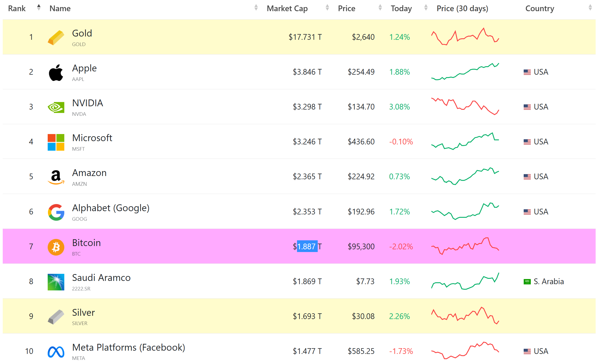Click the Apple logo icon
Screen dimensions: 600x364
[x=56, y=72]
